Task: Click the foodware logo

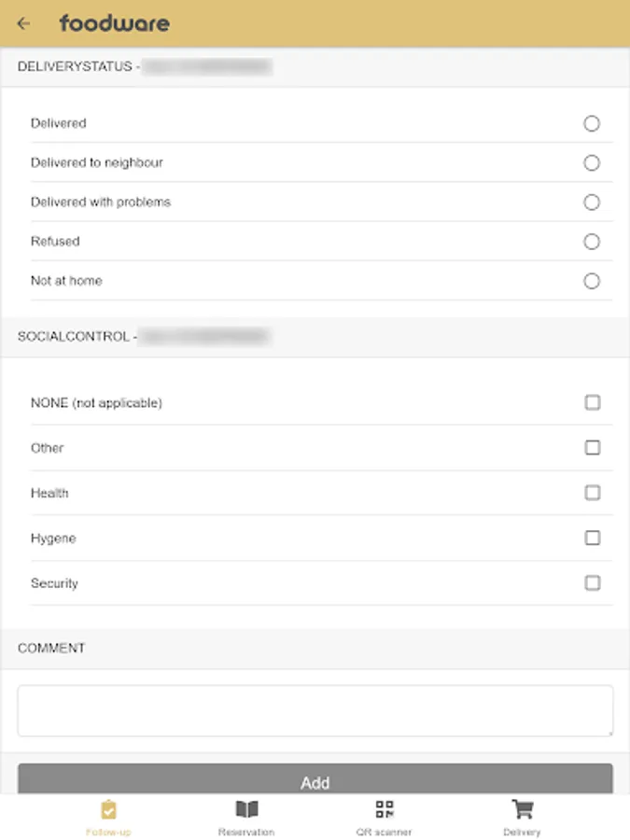Action: [115, 23]
